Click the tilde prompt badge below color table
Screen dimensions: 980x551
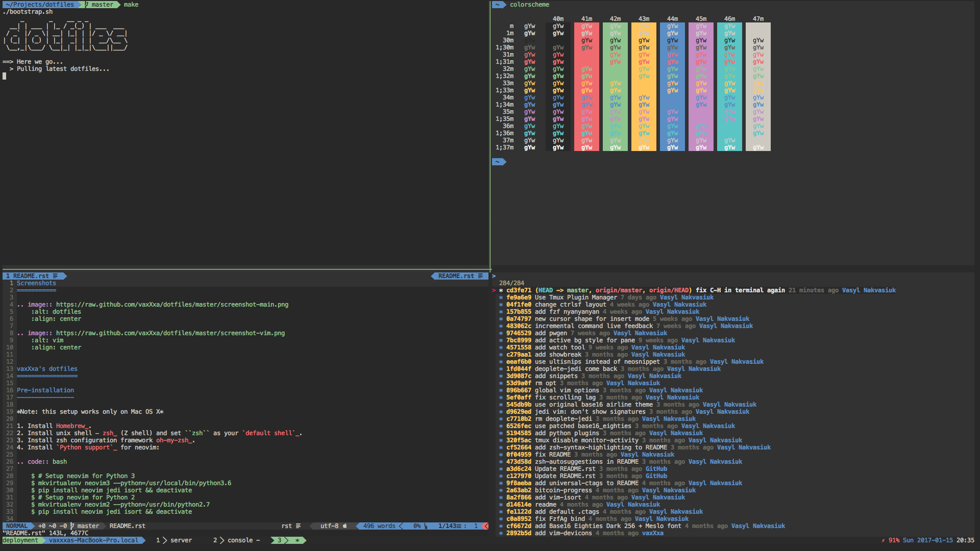[498, 162]
